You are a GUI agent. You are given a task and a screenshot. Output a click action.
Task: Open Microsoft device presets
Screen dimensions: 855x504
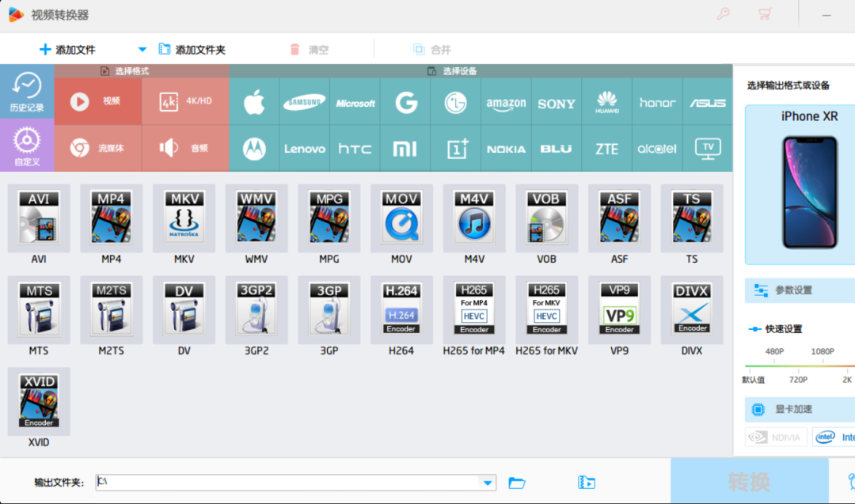coord(355,102)
